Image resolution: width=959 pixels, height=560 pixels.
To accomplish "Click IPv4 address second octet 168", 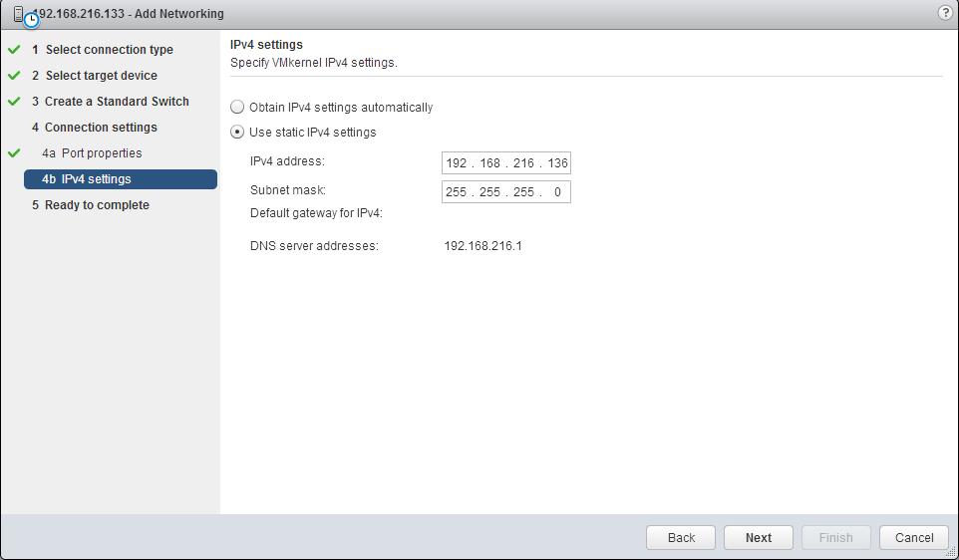I will pyautogui.click(x=489, y=163).
